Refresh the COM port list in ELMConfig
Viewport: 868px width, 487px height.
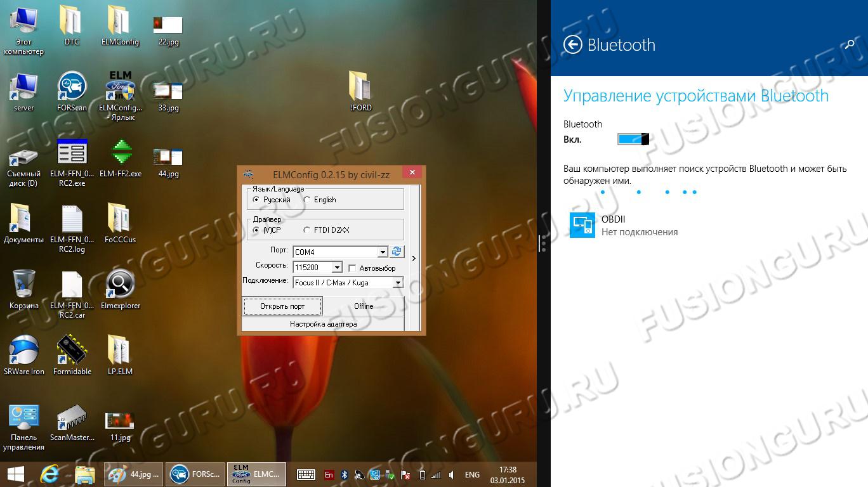[397, 252]
